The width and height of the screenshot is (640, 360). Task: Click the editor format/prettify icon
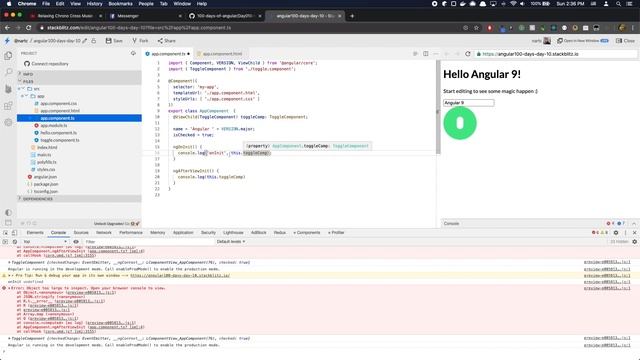(x=415, y=54)
